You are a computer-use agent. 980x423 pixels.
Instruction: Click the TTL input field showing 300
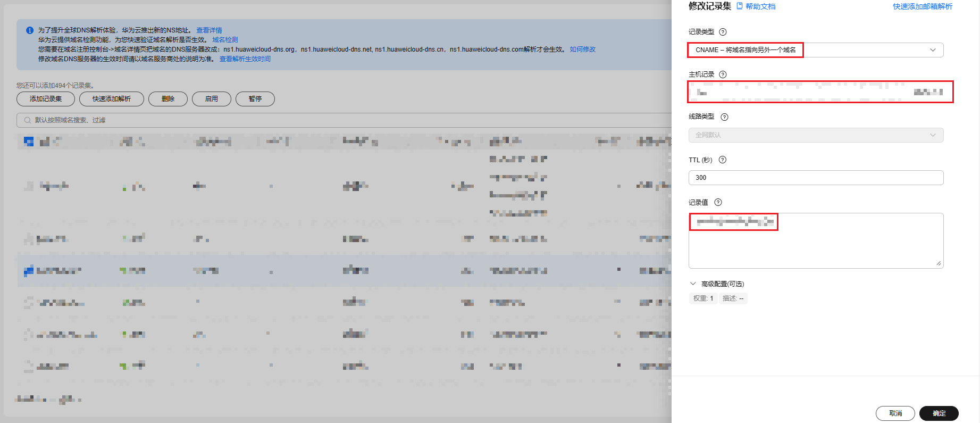[x=816, y=178]
